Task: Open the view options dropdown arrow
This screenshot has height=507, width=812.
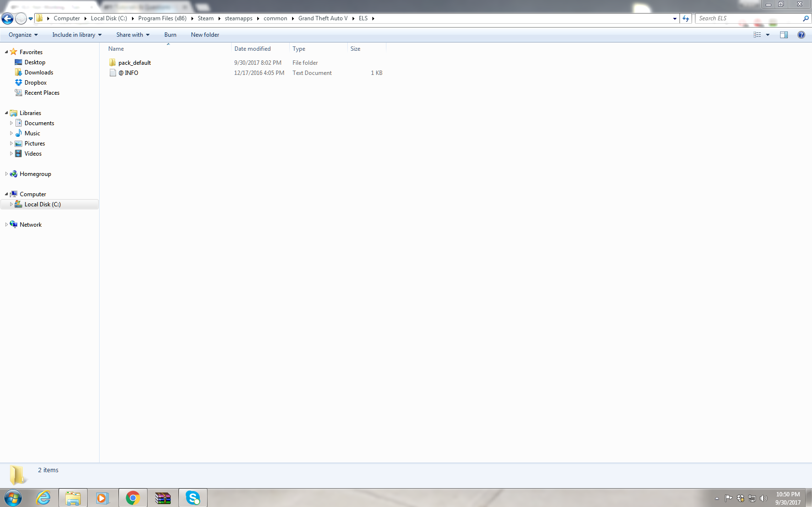Action: [768, 35]
